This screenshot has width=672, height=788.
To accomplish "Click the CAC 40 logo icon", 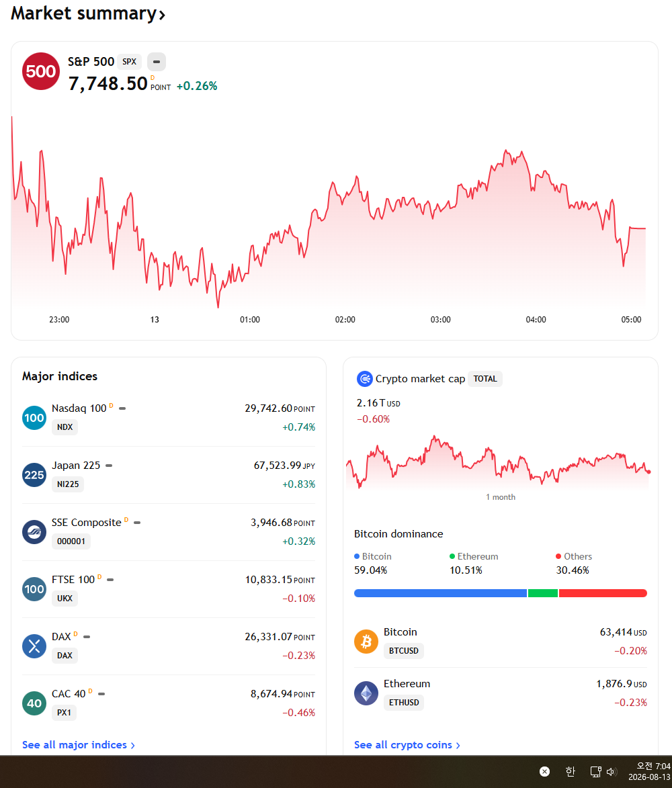I will pyautogui.click(x=34, y=703).
